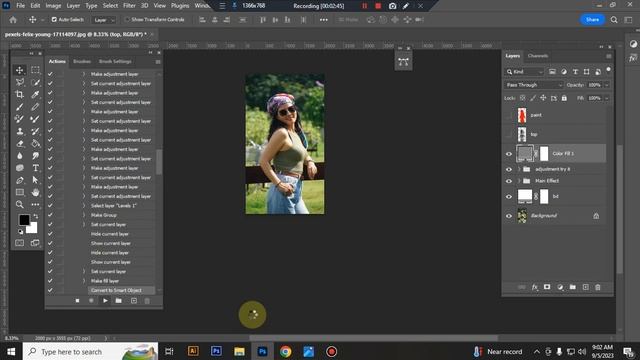Hide the Main Effect group
The height and width of the screenshot is (360, 640).
509,181
